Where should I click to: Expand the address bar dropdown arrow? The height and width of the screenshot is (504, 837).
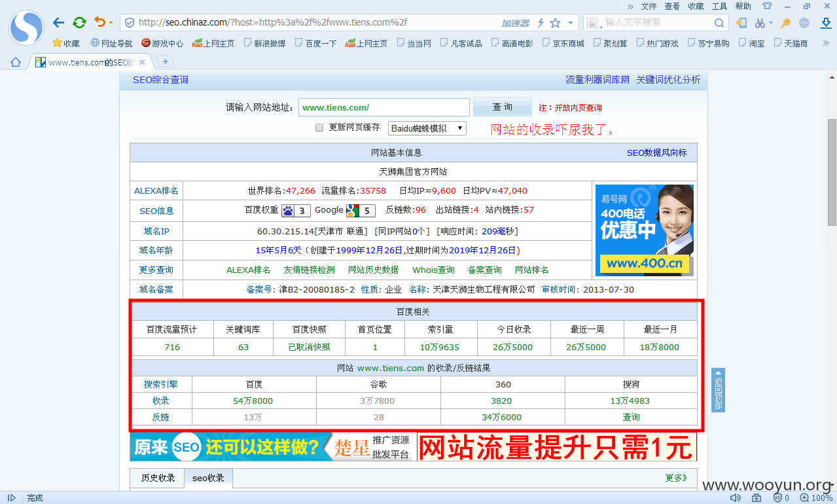point(570,23)
